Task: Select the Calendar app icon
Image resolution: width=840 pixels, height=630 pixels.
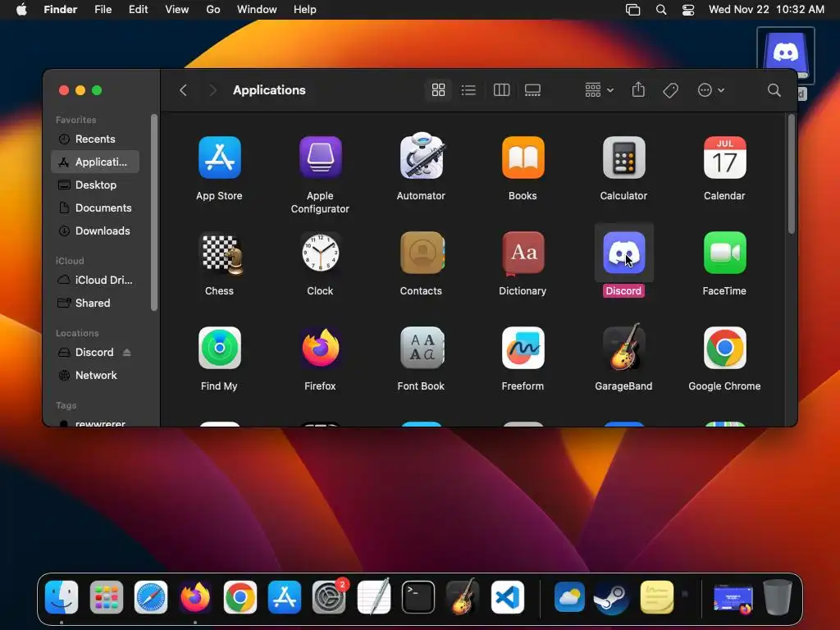Action: click(724, 157)
